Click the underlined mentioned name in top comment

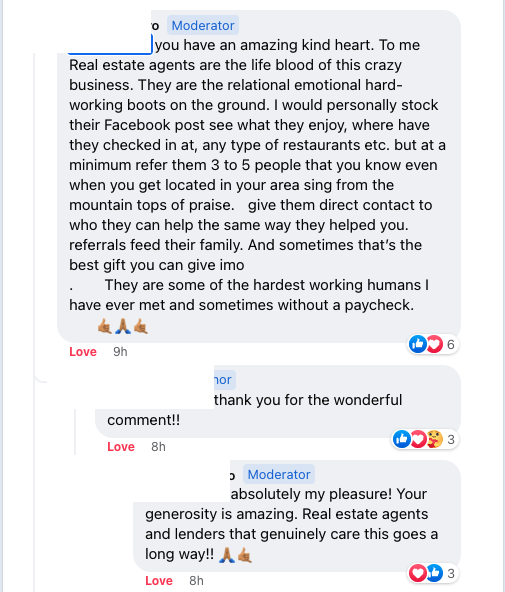(110, 45)
